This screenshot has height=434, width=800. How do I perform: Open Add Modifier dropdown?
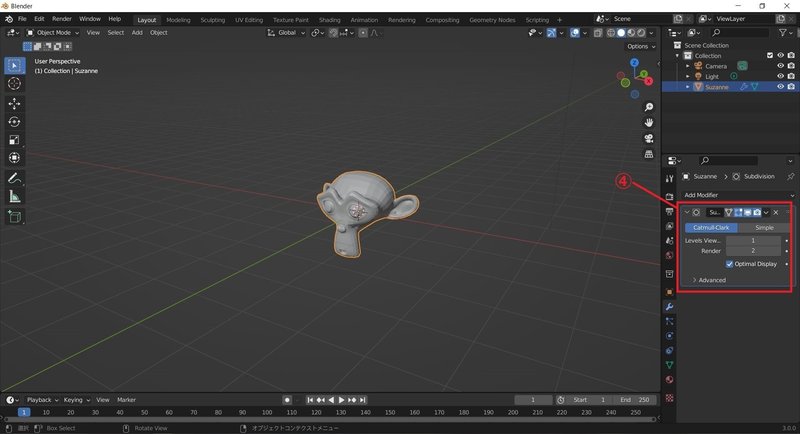[738, 195]
